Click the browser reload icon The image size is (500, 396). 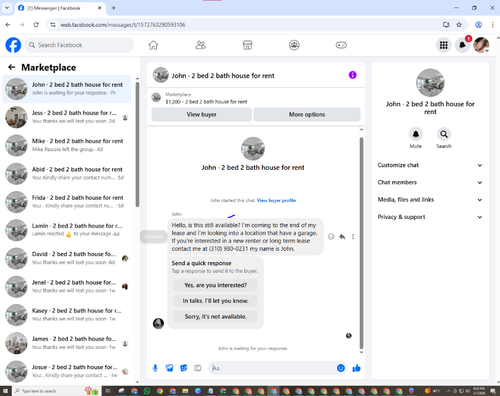tap(36, 25)
